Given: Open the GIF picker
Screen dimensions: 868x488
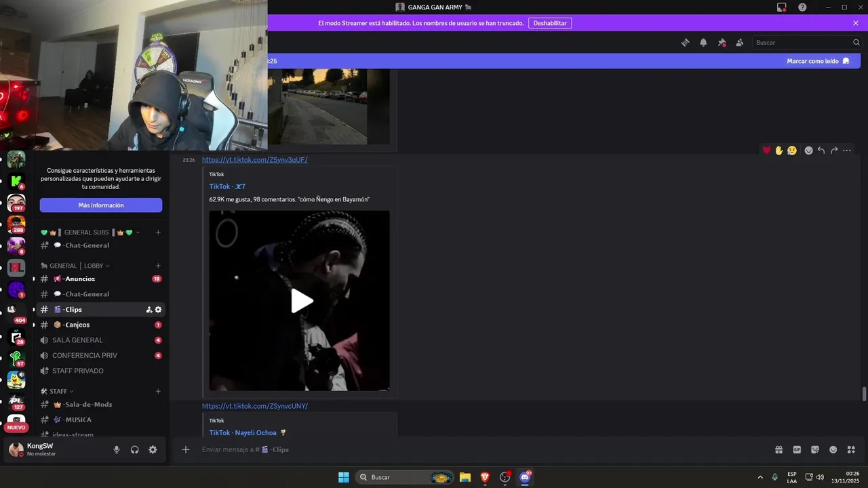Looking at the screenshot, I should pos(797,449).
